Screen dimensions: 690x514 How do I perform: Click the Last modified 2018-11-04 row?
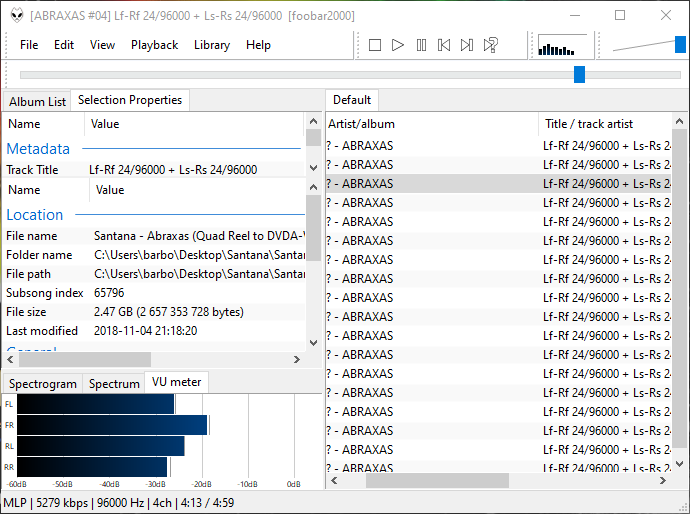point(154,330)
